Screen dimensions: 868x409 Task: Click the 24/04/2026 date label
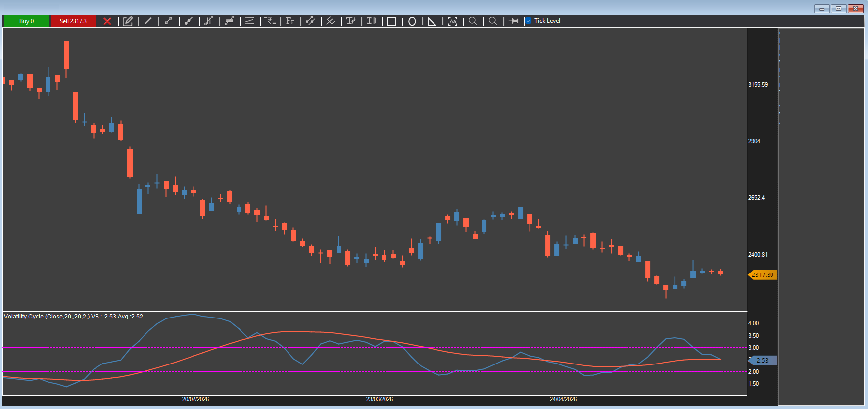click(x=563, y=399)
